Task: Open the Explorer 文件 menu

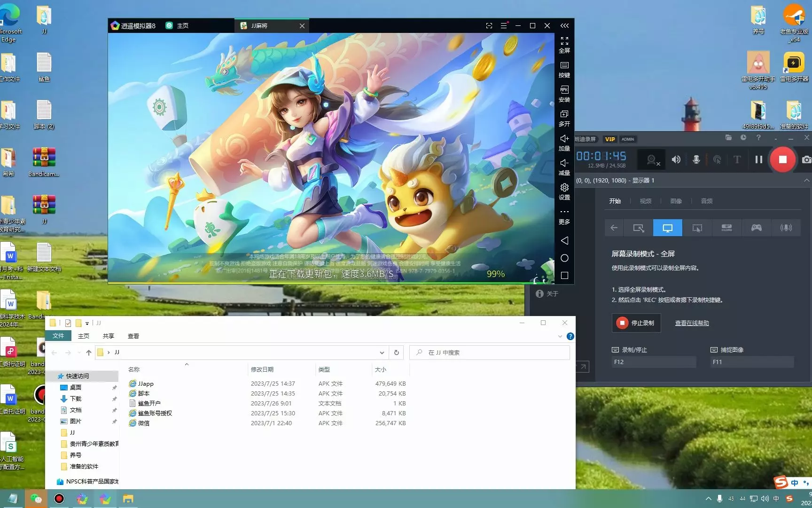Action: (58, 336)
